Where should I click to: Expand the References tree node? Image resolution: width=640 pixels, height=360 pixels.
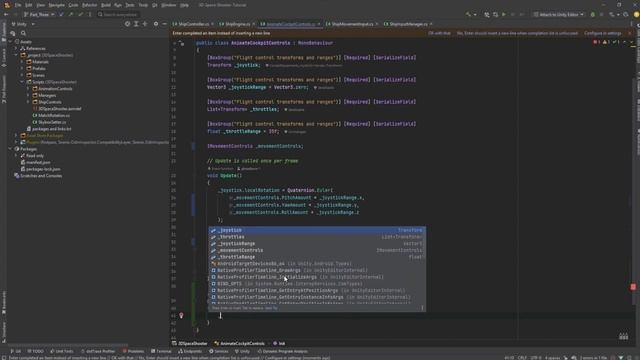coord(16,48)
